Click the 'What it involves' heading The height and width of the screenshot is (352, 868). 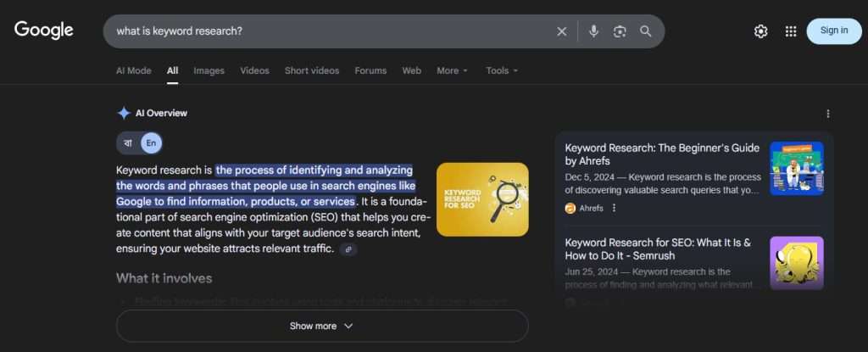[164, 277]
